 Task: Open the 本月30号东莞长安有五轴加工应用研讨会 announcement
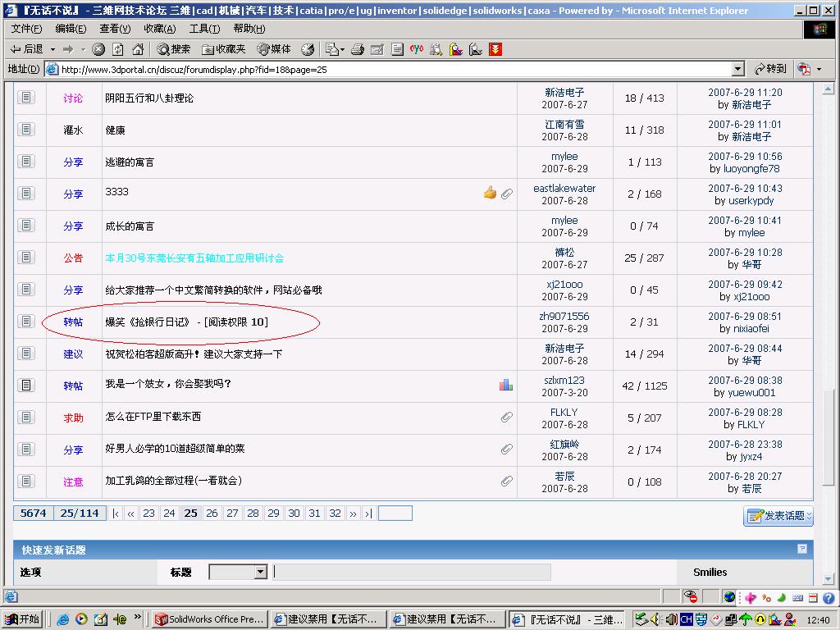tap(194, 258)
